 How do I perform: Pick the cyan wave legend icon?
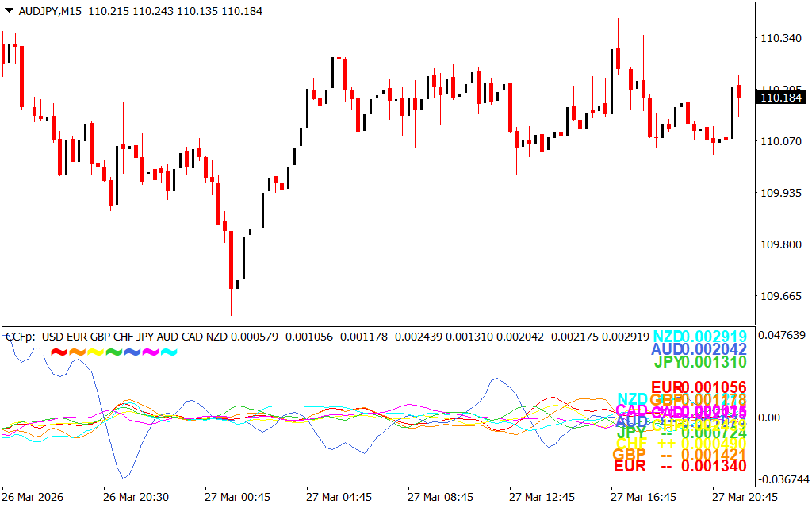169,352
